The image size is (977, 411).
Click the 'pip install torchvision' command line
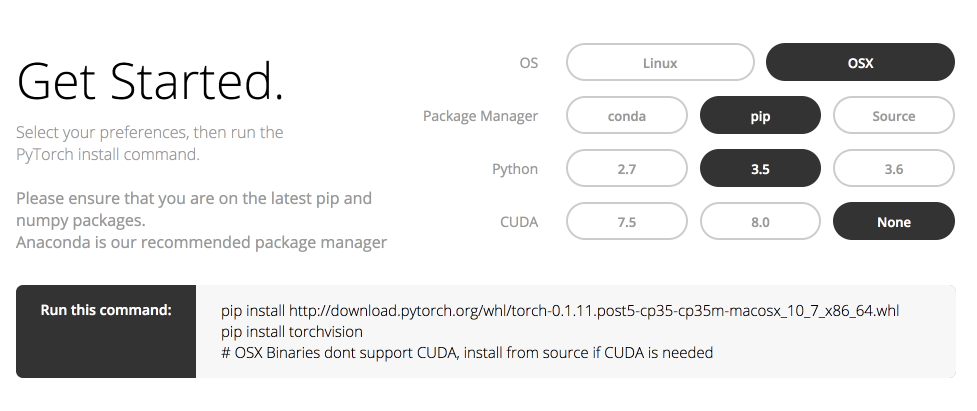[x=292, y=331]
